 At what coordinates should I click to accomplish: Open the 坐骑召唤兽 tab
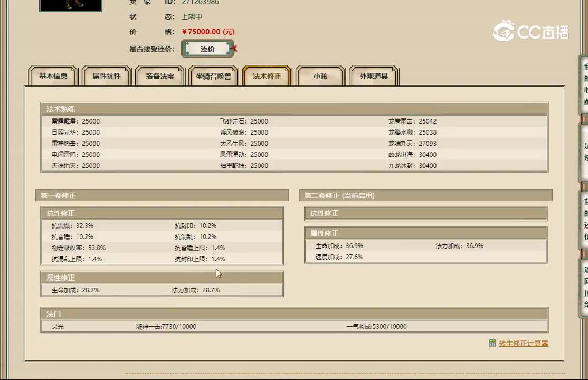[x=213, y=77]
